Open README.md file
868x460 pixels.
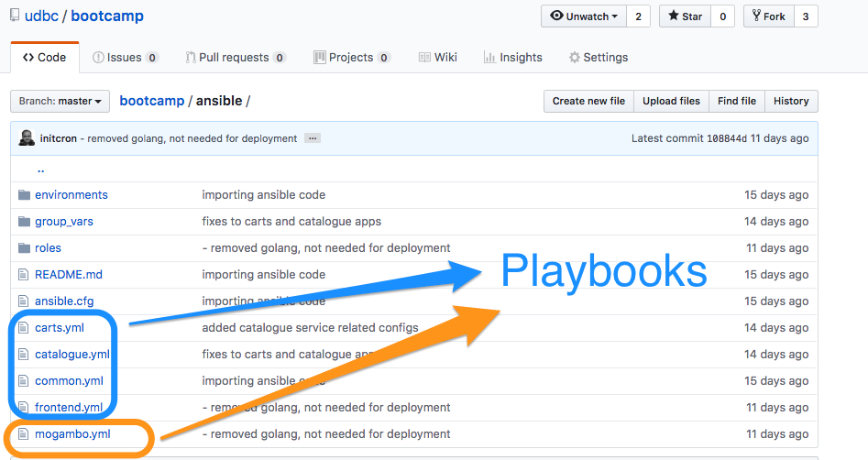pyautogui.click(x=69, y=275)
